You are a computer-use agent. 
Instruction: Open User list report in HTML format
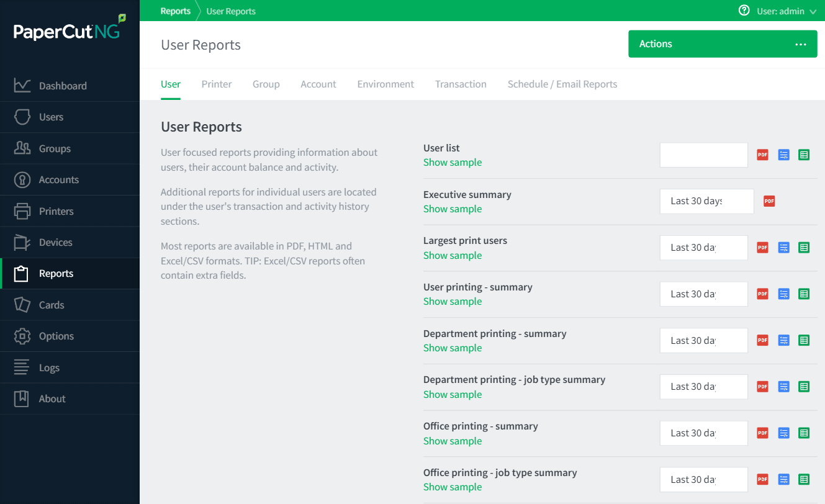click(x=783, y=155)
